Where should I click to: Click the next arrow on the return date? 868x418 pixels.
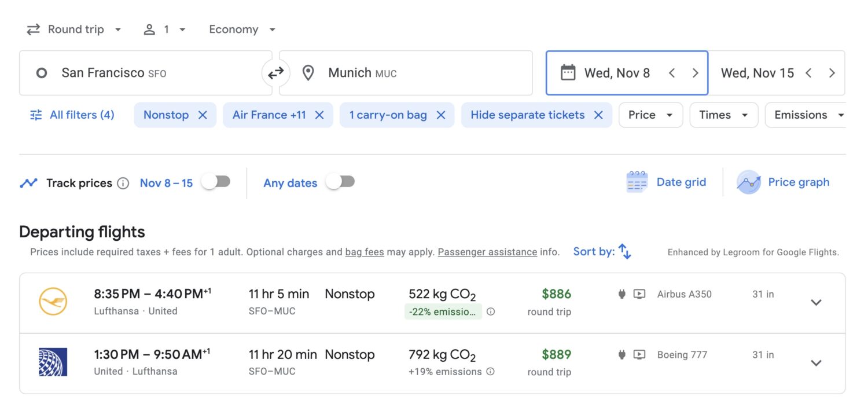[x=832, y=72]
